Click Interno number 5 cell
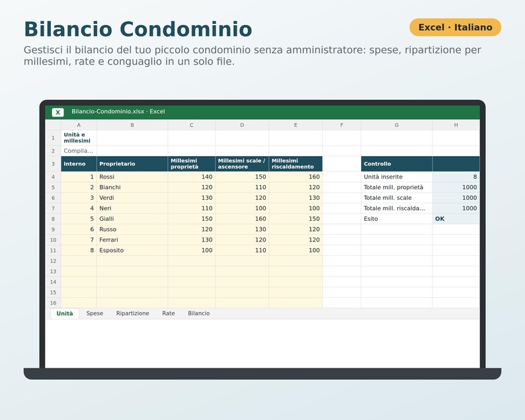Image resolution: width=525 pixels, height=420 pixels. click(x=79, y=219)
